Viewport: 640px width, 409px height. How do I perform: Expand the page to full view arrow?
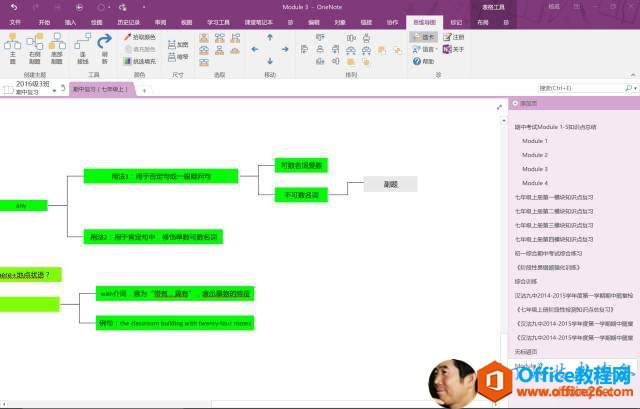pos(499,107)
